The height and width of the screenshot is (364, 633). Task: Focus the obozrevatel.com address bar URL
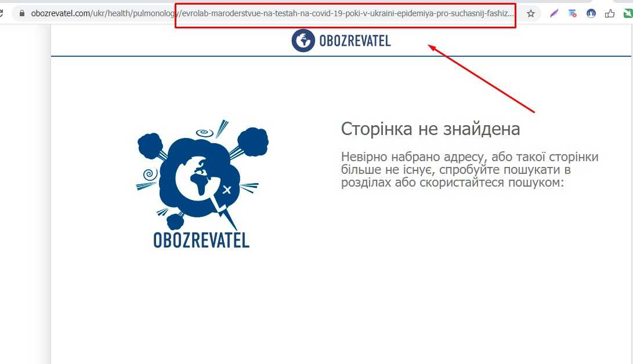[273, 13]
